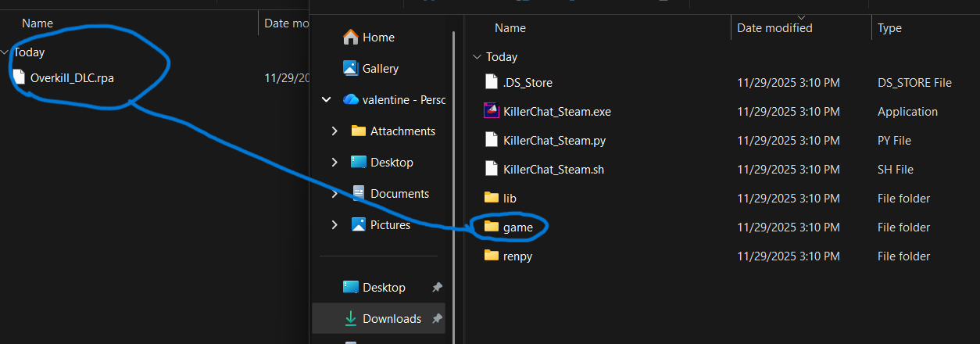Screen dimensions: 980x344
Task: Click the Home icon in sidebar
Action: click(351, 38)
